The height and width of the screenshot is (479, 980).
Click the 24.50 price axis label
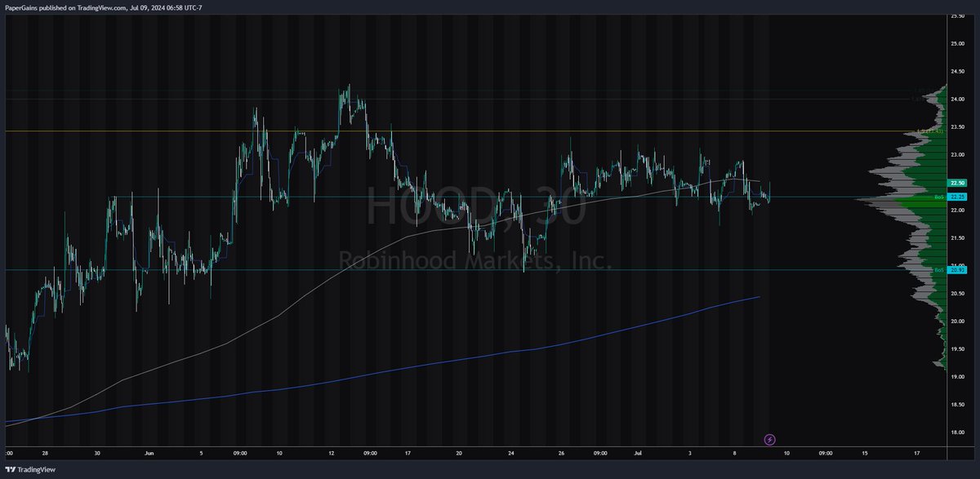(958, 72)
